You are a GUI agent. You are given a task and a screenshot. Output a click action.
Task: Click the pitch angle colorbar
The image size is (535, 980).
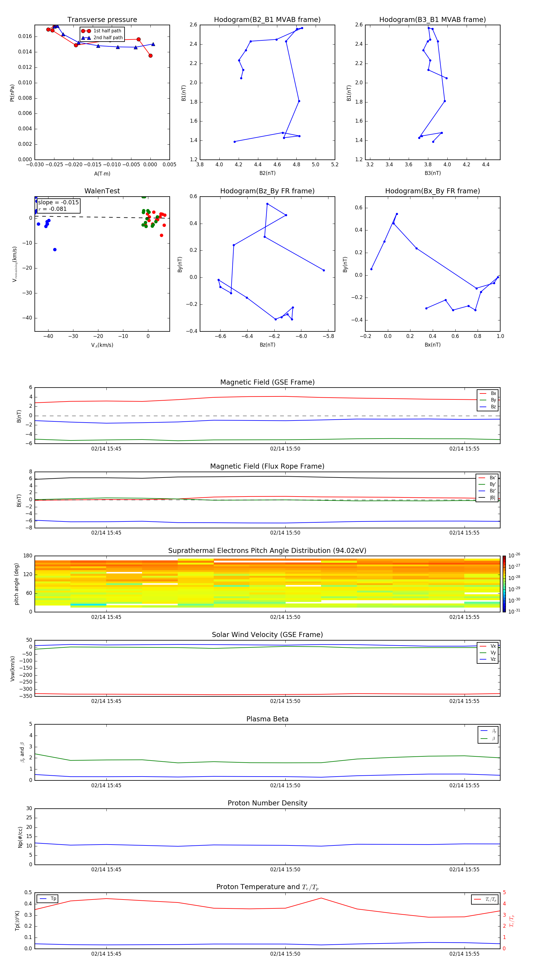click(x=504, y=584)
